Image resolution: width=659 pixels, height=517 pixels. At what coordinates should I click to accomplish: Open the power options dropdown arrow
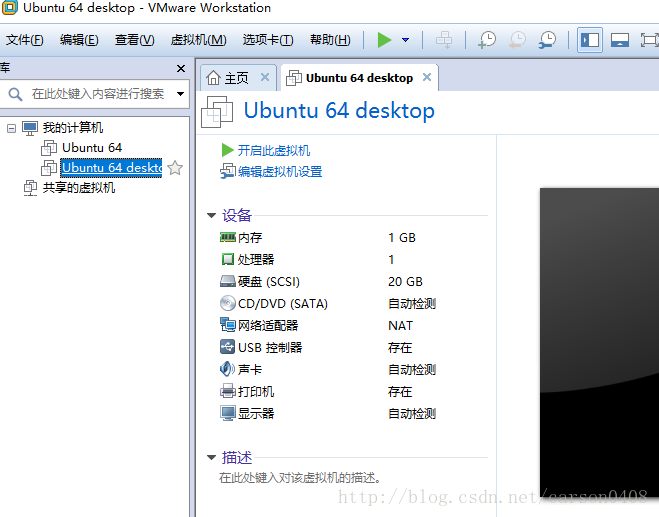(x=406, y=40)
